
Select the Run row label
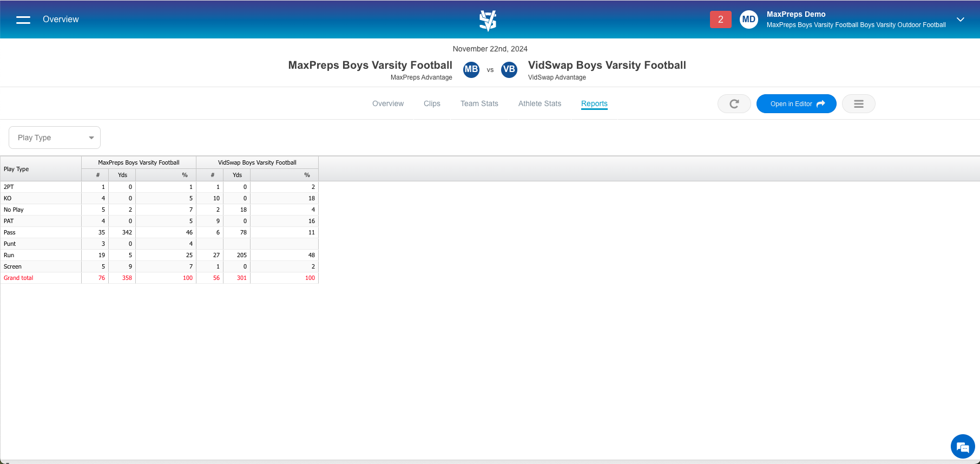click(9, 255)
